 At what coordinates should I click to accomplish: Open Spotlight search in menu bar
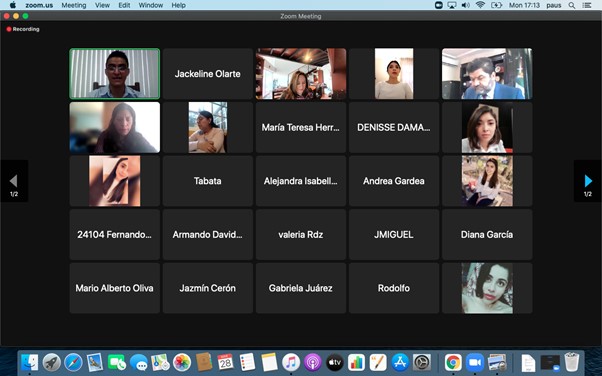click(572, 5)
